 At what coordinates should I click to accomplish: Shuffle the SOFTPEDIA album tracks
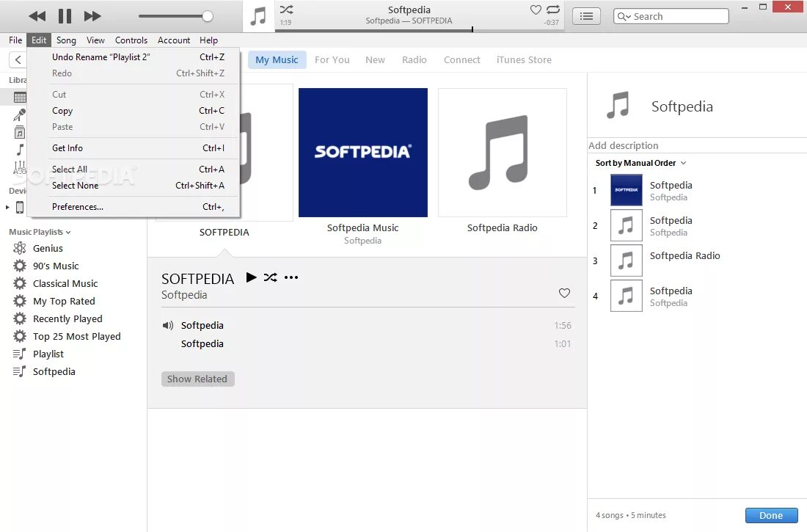(x=270, y=277)
